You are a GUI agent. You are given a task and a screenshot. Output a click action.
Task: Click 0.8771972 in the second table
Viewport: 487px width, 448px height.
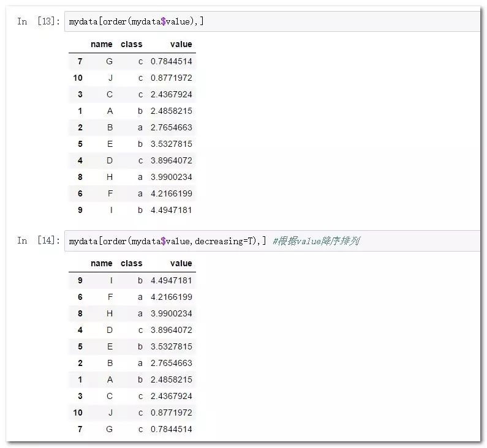(x=172, y=413)
